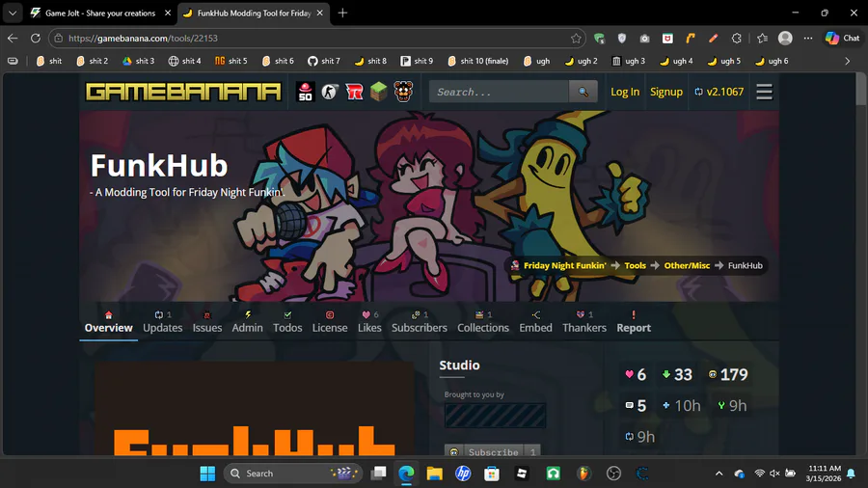Open the Windows Start menu
This screenshot has height=488, width=868.
coord(207,474)
